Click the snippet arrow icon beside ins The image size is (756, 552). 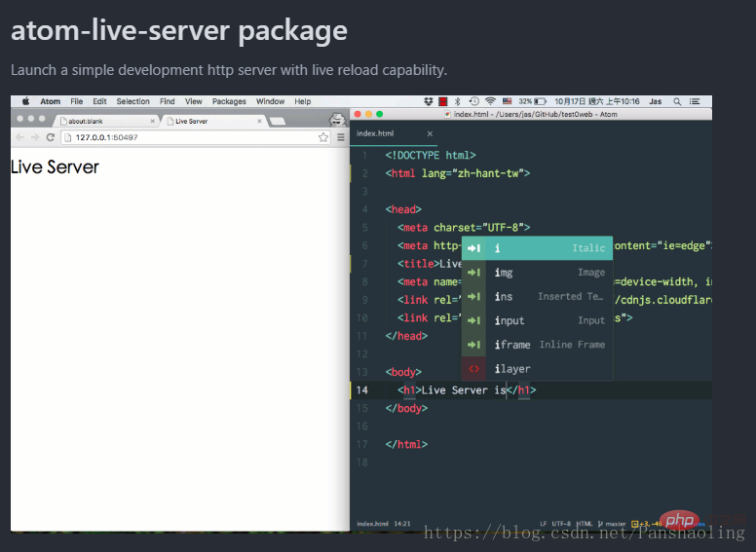pyautogui.click(x=473, y=296)
